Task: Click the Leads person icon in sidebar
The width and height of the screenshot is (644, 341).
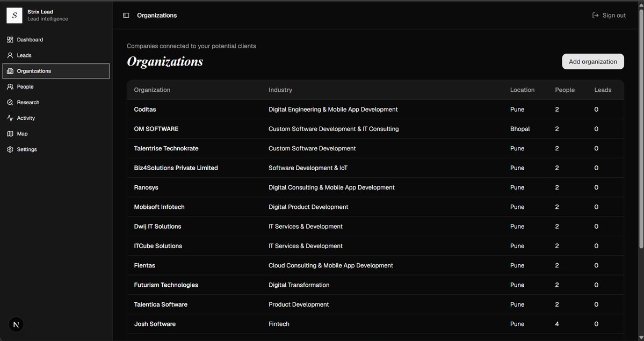Action: 10,55
